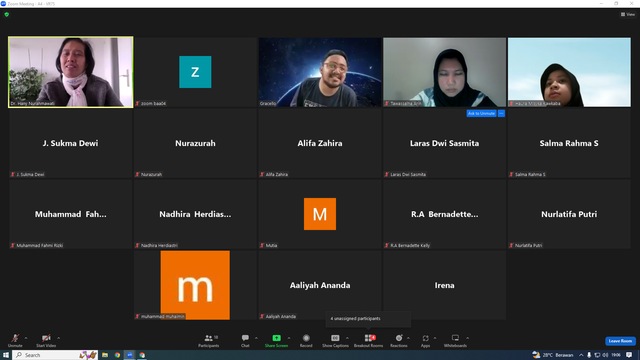The width and height of the screenshot is (640, 360).
Task: Select Nurlatifa Putri participant tile
Action: pyautogui.click(x=569, y=214)
